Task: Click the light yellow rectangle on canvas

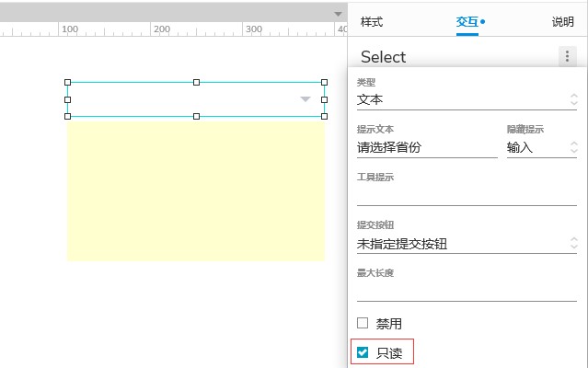Action: 196,190
